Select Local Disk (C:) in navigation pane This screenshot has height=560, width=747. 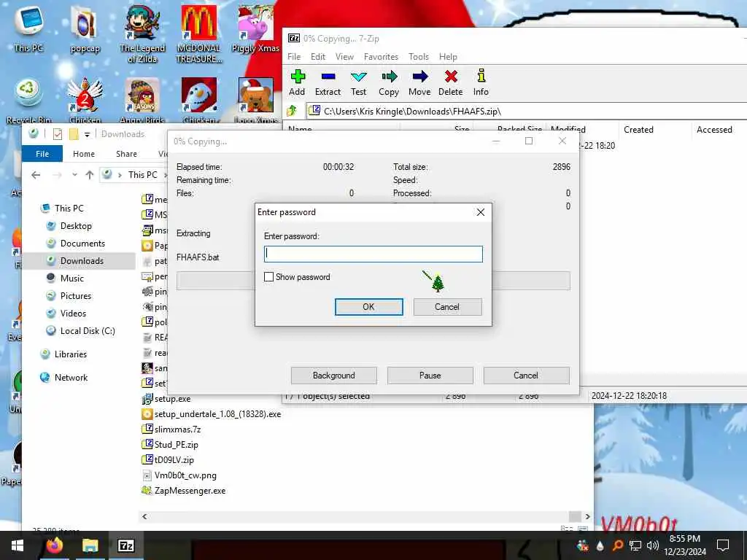(88, 331)
